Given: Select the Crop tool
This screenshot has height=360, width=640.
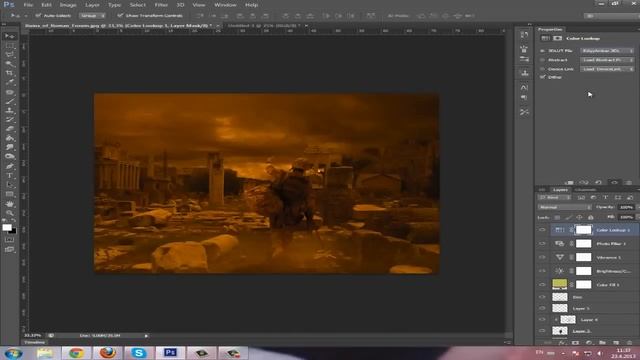Looking at the screenshot, I should pos(9,73).
